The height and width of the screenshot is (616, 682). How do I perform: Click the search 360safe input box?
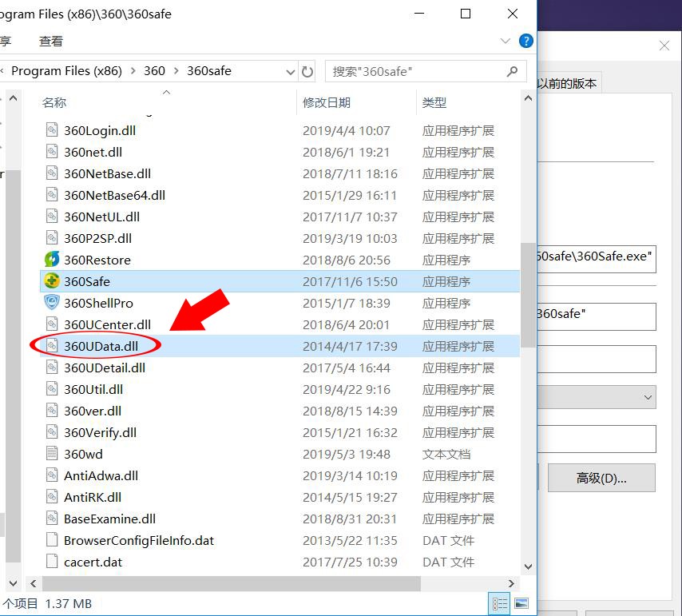tap(415, 71)
